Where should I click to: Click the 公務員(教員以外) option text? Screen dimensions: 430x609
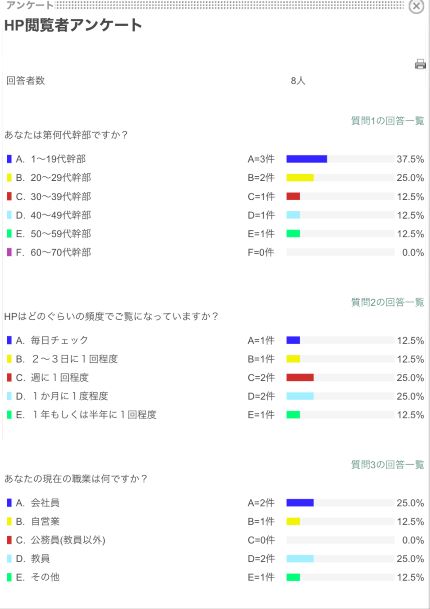(68, 540)
